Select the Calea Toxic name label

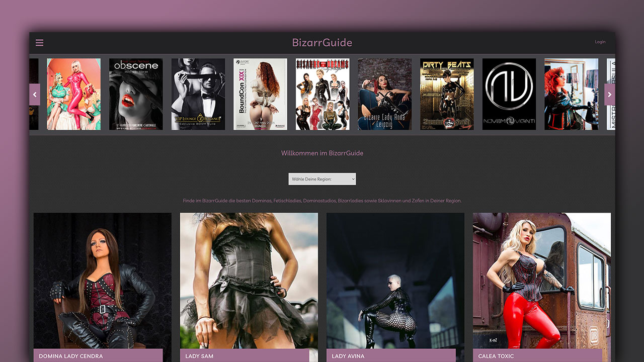(x=537, y=355)
